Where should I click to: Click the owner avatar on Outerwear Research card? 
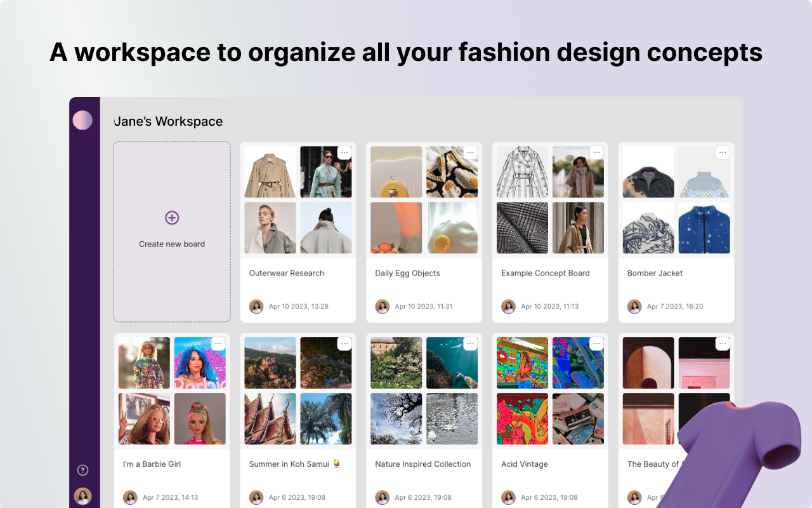tap(256, 306)
